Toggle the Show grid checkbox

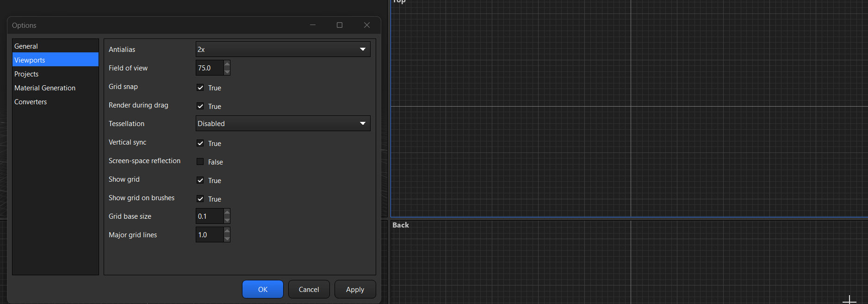coord(200,180)
